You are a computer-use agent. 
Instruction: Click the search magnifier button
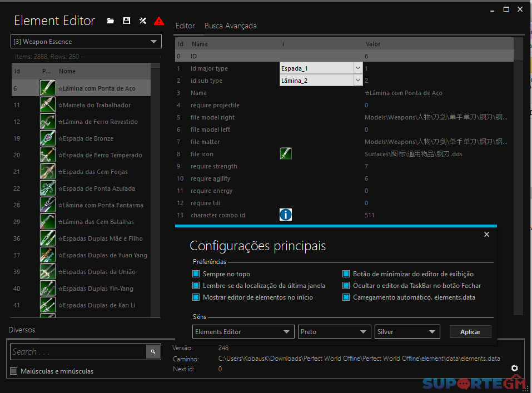153,352
